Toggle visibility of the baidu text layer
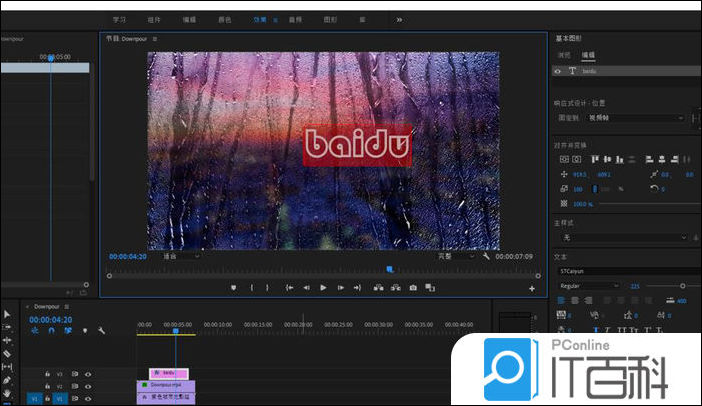 [x=558, y=72]
